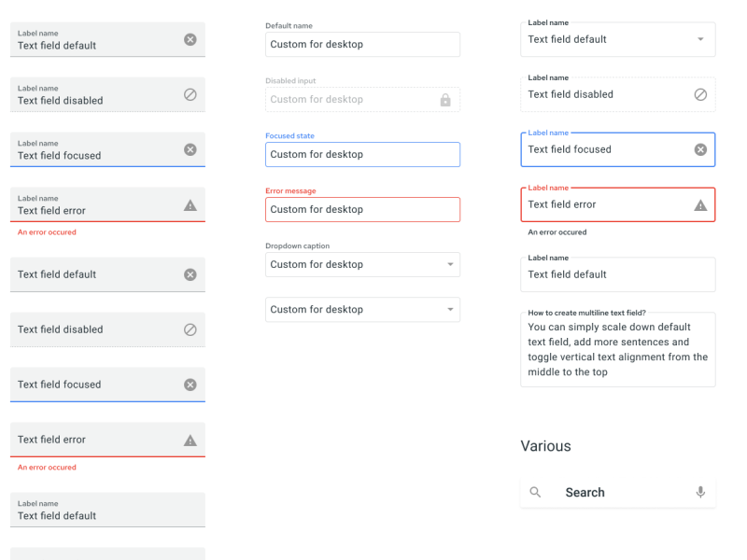
Task: Click the lock icon in the disabled input
Action: coord(444,99)
